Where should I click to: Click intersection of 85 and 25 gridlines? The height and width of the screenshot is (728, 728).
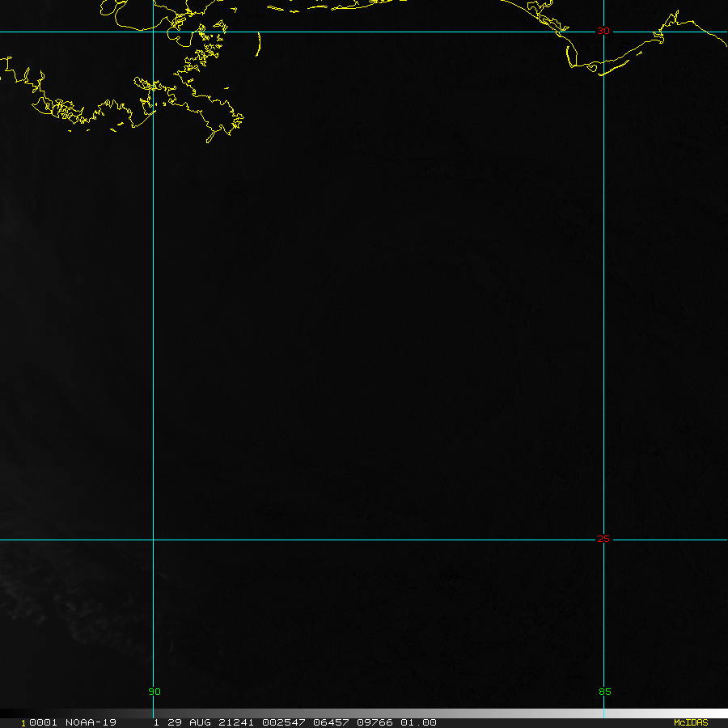[x=603, y=540]
